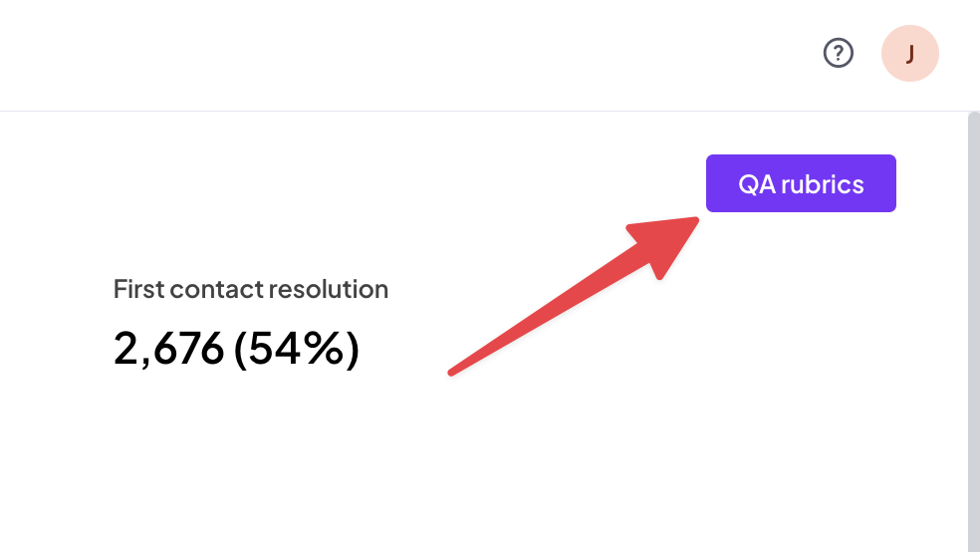Show help via the circled question mark
The height and width of the screenshot is (552, 980).
[839, 53]
